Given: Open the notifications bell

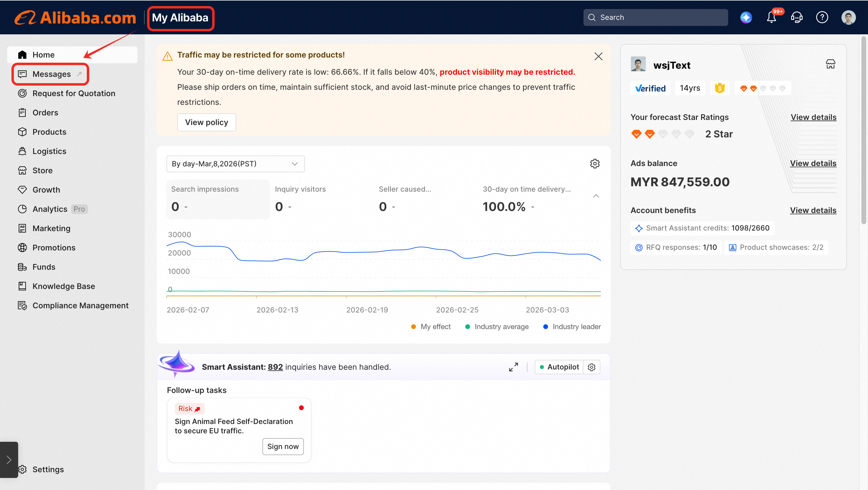Looking at the screenshot, I should [771, 17].
